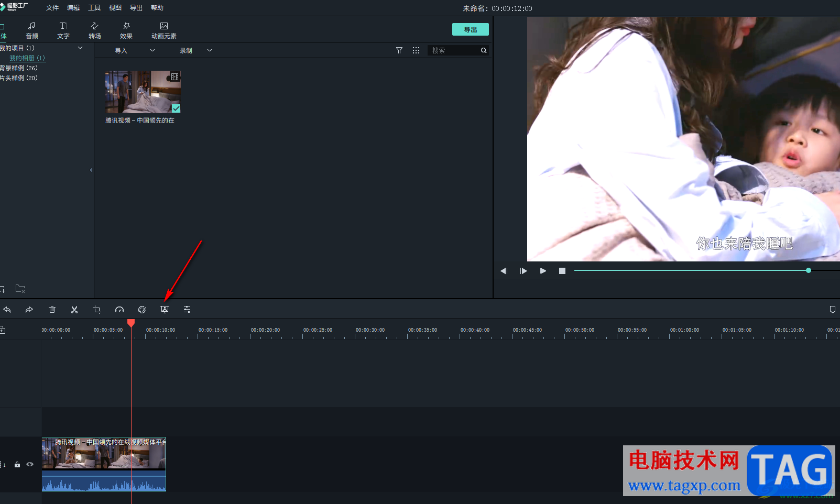
Task: Stop the preview playback
Action: tap(562, 271)
